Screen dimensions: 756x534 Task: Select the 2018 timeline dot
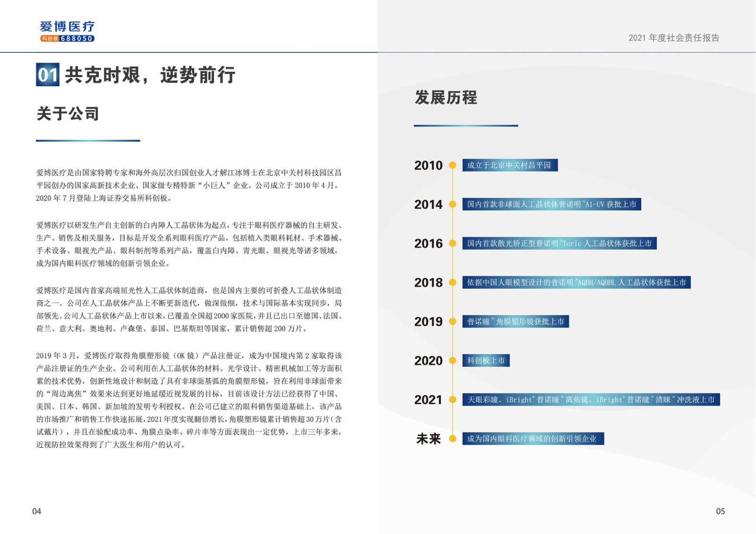click(452, 283)
